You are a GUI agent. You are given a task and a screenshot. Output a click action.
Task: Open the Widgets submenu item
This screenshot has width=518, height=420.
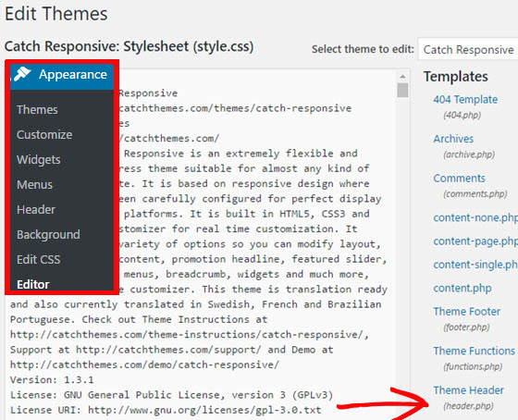pos(38,160)
